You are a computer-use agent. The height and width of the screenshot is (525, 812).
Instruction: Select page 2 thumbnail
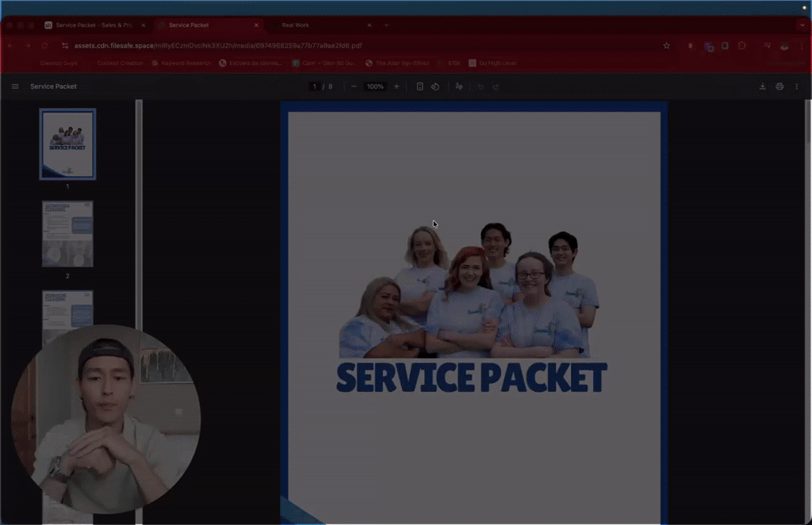67,234
